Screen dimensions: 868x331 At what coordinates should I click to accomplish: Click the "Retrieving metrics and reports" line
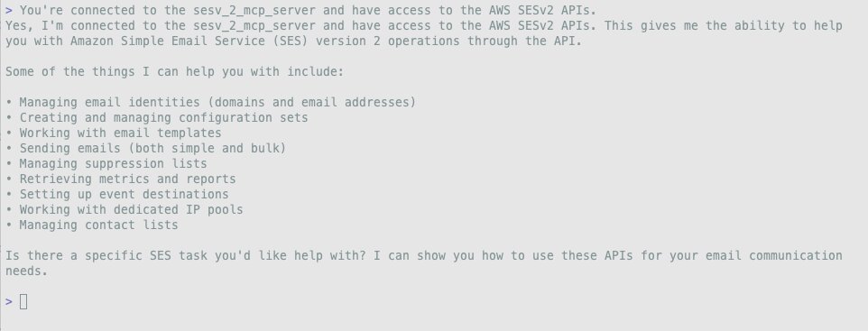point(121,179)
